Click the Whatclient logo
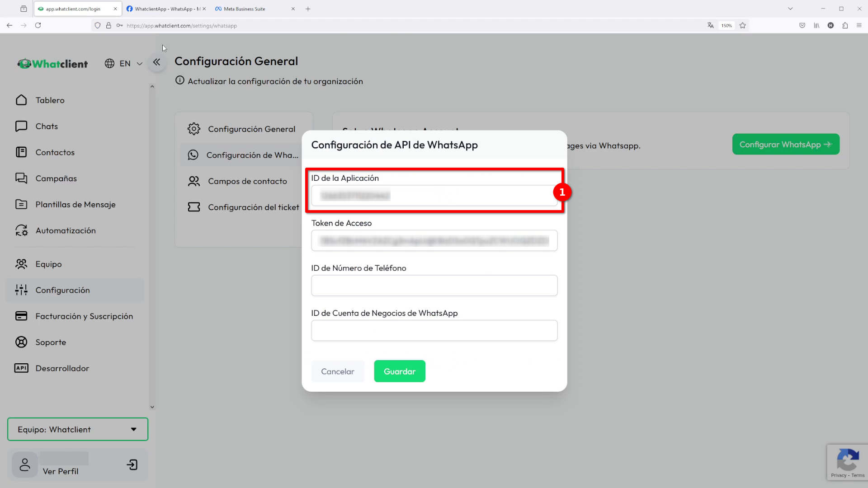868x488 pixels. pyautogui.click(x=52, y=64)
